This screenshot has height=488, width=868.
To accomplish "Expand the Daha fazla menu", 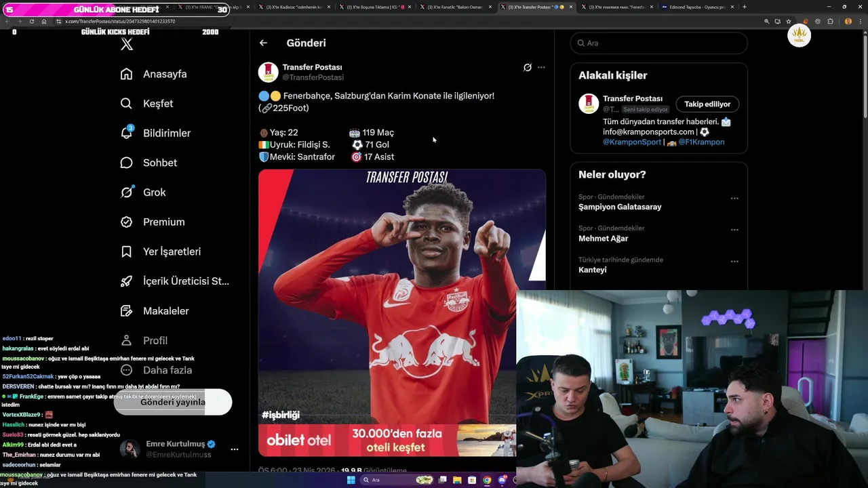I will point(156,370).
